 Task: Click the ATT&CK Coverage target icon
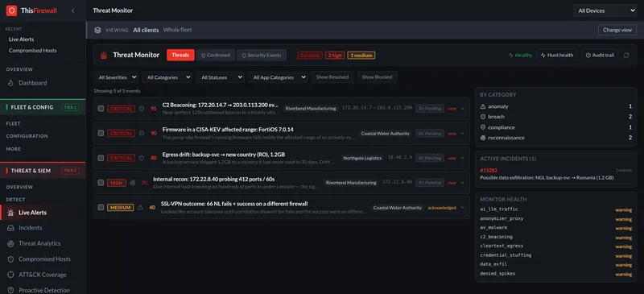(x=11, y=275)
